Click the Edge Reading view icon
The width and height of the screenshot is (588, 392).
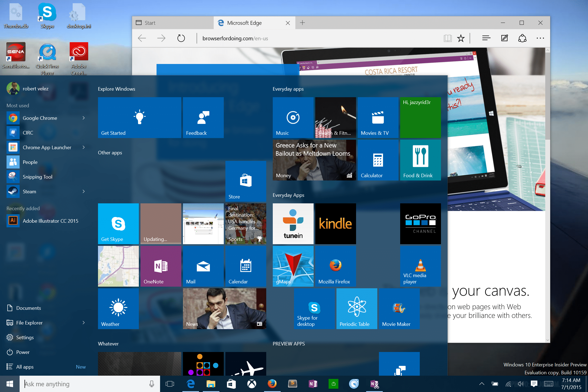click(x=448, y=38)
